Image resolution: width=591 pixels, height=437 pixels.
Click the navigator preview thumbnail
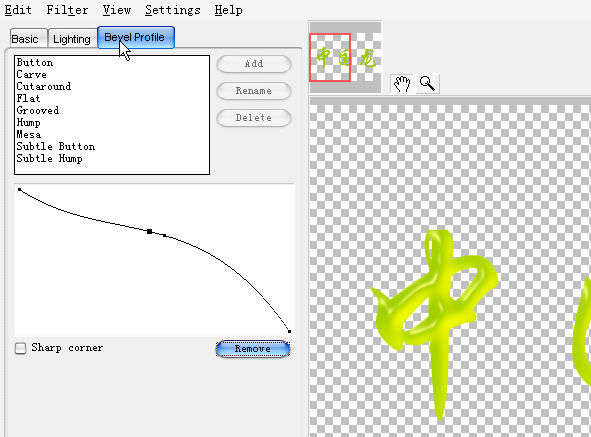click(345, 57)
